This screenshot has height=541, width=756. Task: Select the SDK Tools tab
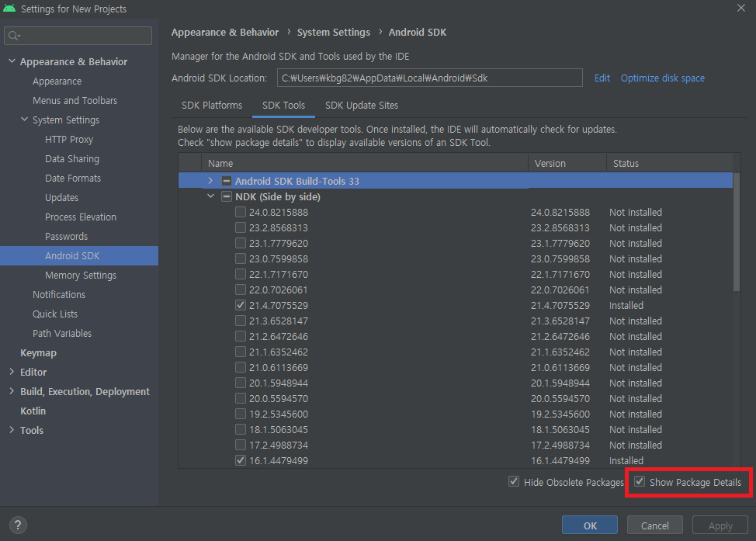283,105
